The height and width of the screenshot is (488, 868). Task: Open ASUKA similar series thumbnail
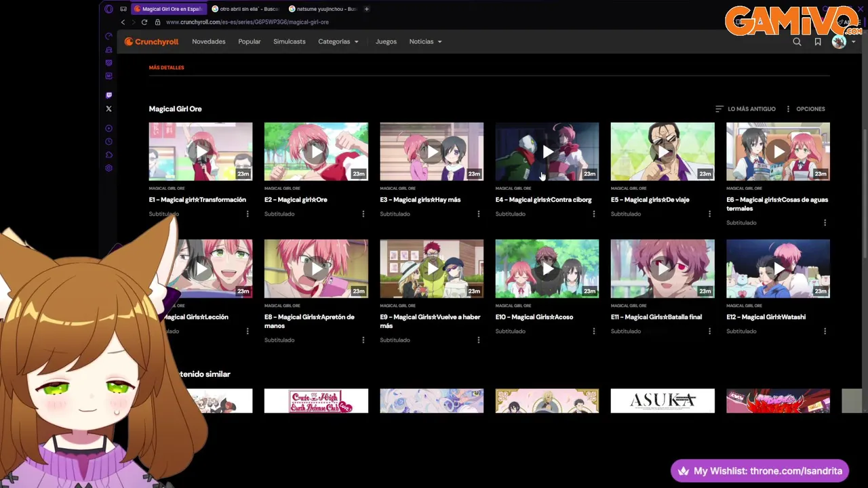point(663,401)
